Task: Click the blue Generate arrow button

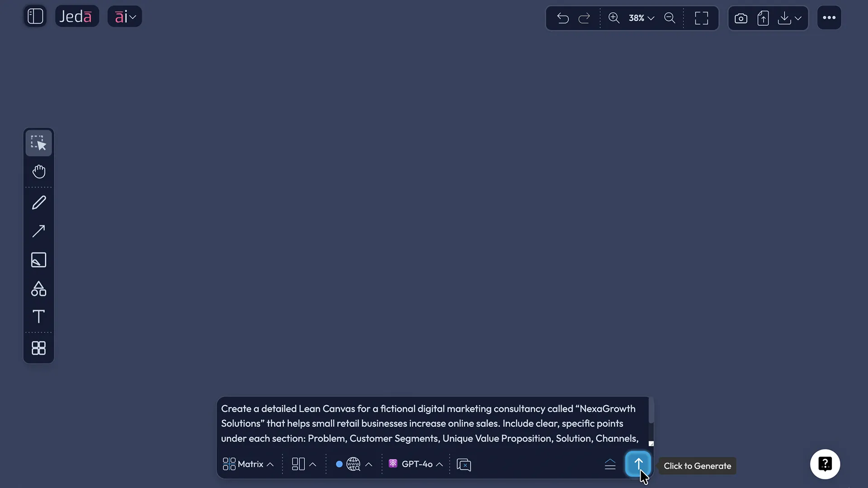Action: click(638, 463)
